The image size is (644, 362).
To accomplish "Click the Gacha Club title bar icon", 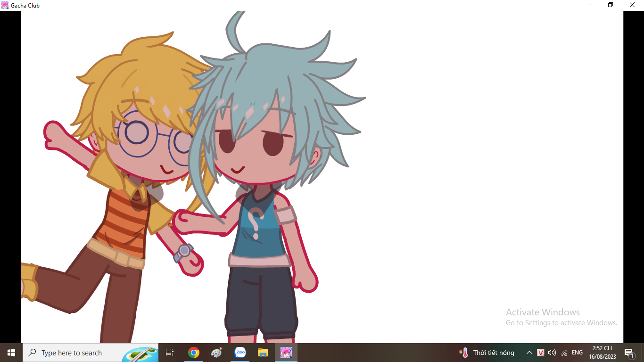I will tap(5, 5).
